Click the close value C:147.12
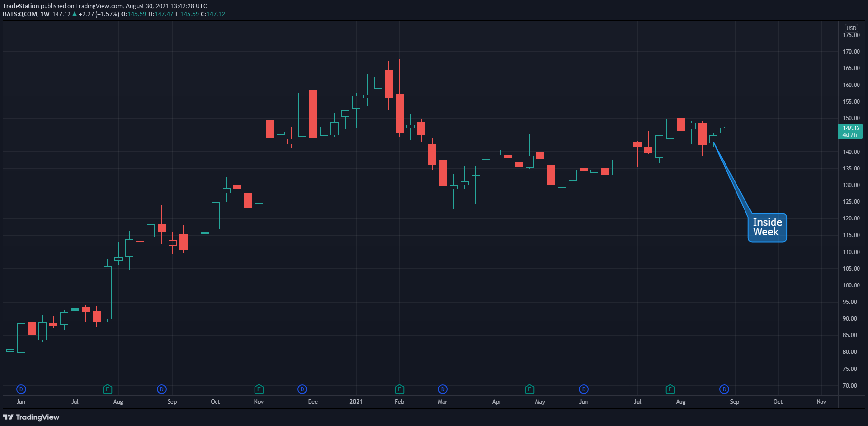This screenshot has height=426, width=868. (x=213, y=14)
